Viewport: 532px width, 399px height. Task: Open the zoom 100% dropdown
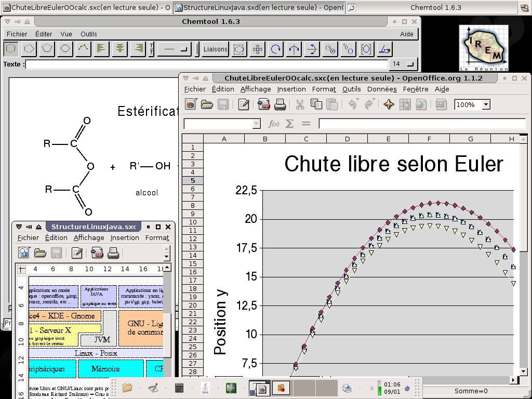click(x=486, y=104)
